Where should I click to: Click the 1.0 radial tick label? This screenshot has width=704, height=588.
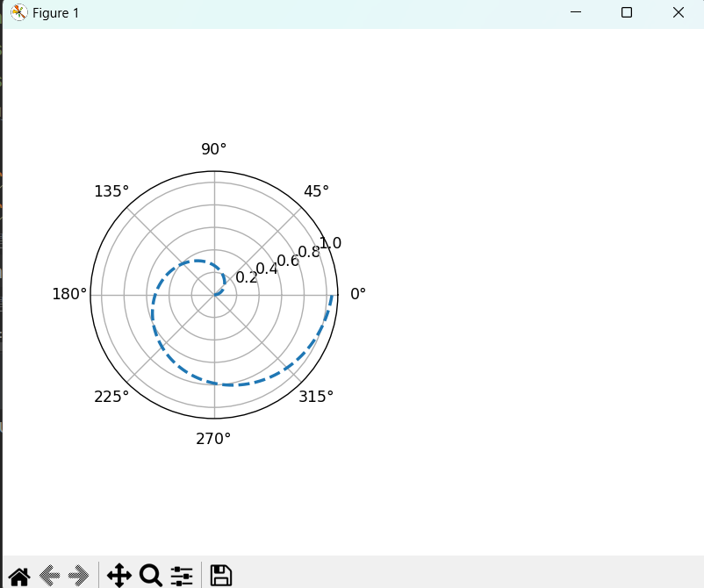click(329, 243)
